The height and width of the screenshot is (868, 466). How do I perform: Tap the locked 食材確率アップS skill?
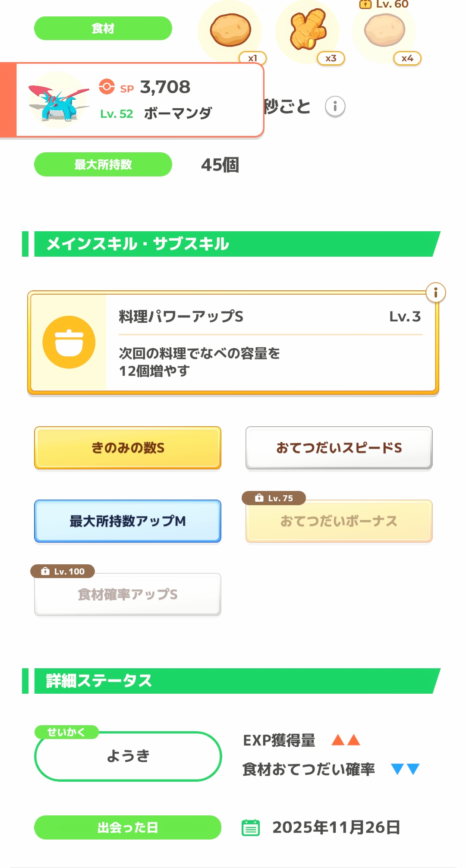128,594
